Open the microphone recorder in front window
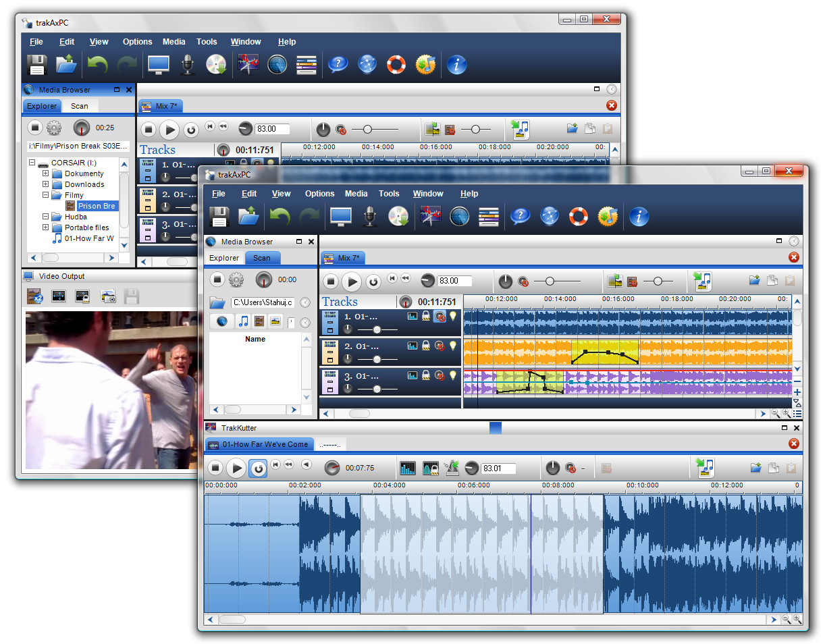The height and width of the screenshot is (644, 823). pyautogui.click(x=369, y=217)
